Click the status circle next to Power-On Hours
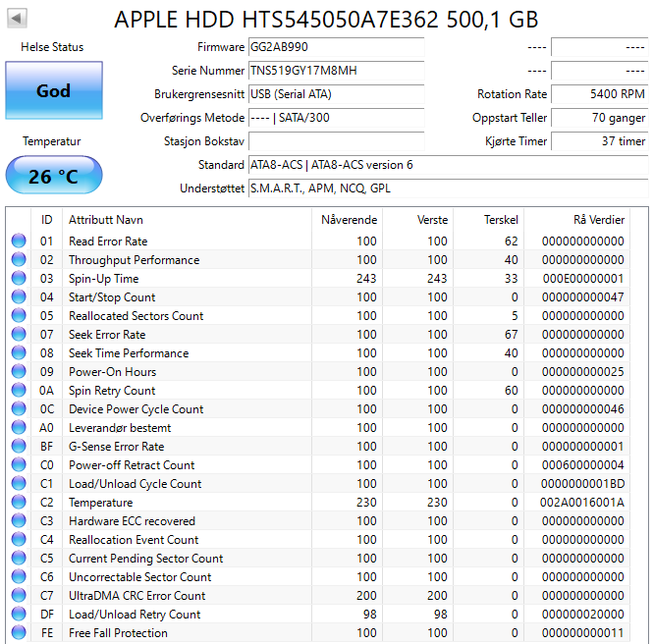654x644 pixels. pyautogui.click(x=19, y=372)
